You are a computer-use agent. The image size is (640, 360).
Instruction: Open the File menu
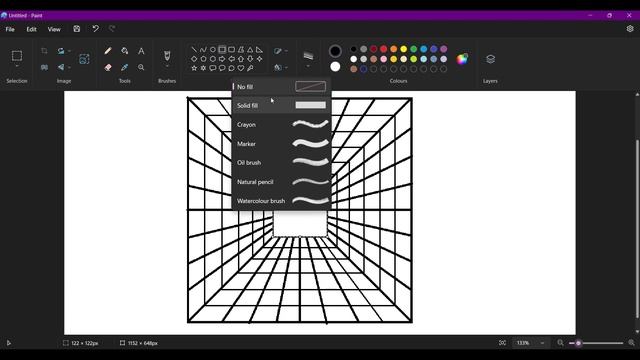point(10,29)
